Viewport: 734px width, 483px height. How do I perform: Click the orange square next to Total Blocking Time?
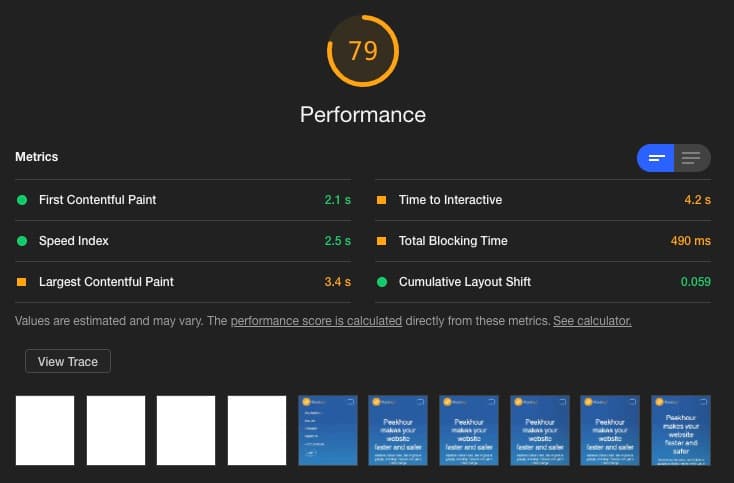(382, 241)
